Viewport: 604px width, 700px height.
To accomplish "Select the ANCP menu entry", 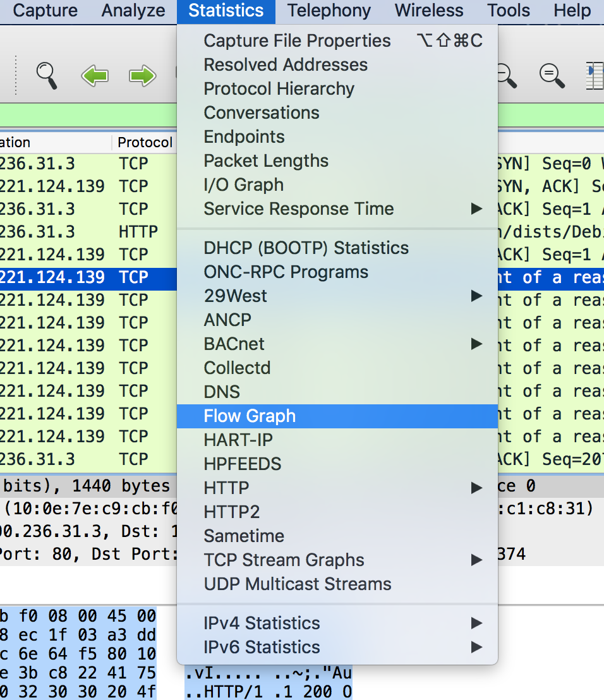I will pyautogui.click(x=337, y=320).
